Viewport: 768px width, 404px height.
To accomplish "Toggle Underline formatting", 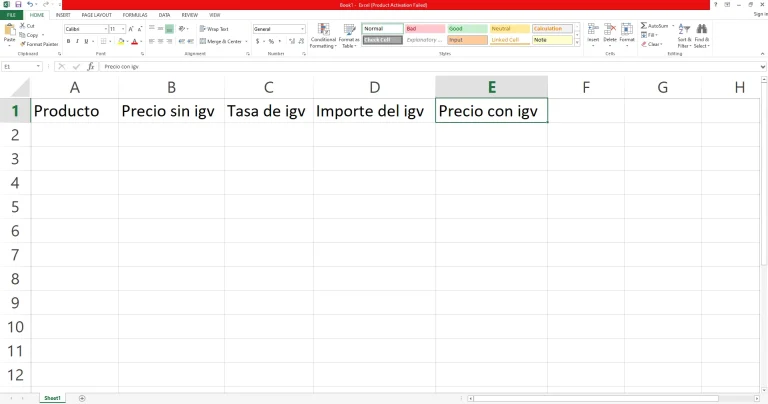I will 86,42.
